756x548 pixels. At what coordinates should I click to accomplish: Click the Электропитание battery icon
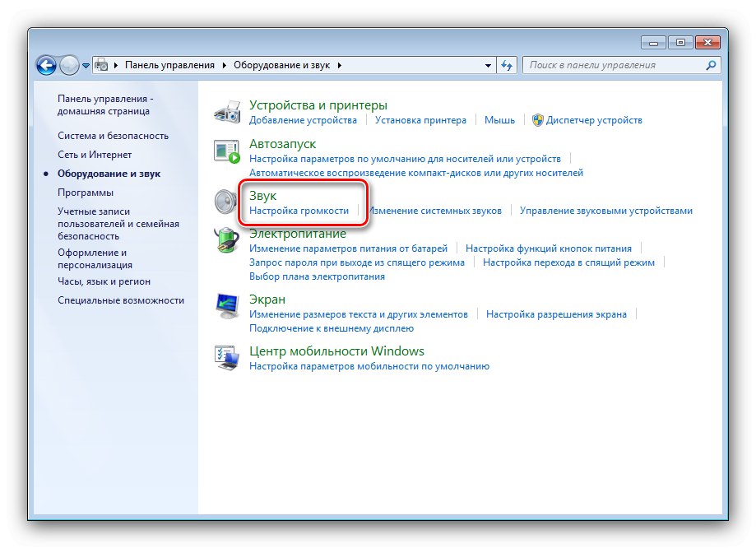pos(226,240)
